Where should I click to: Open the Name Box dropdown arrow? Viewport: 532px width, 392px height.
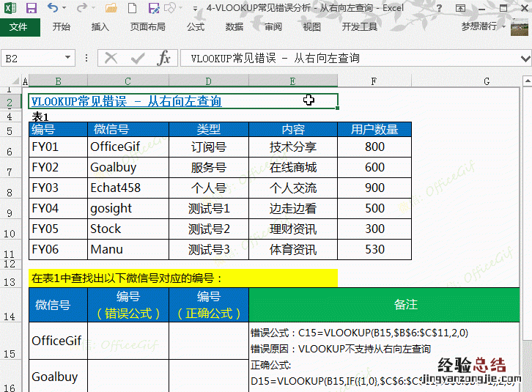pos(67,58)
